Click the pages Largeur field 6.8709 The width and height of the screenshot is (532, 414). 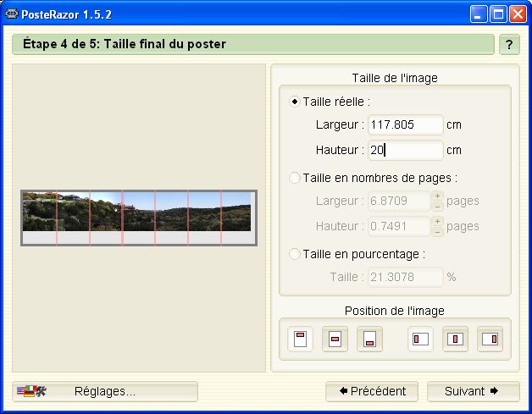click(399, 201)
